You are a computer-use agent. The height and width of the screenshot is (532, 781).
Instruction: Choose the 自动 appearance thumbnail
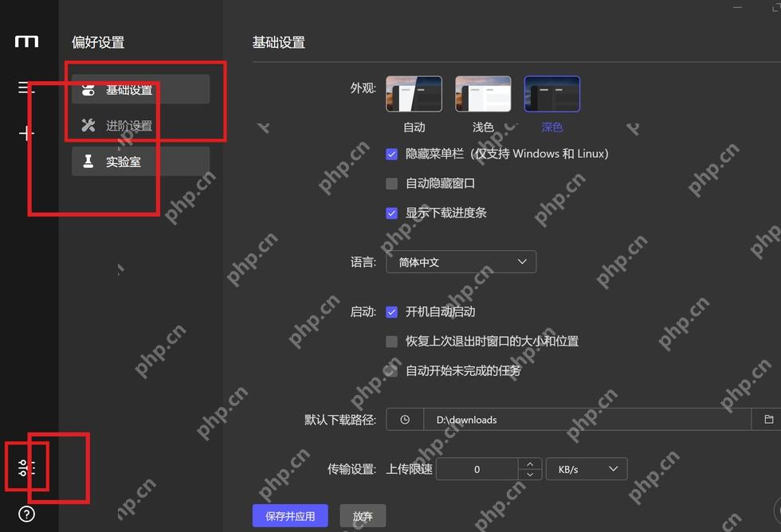coord(414,94)
